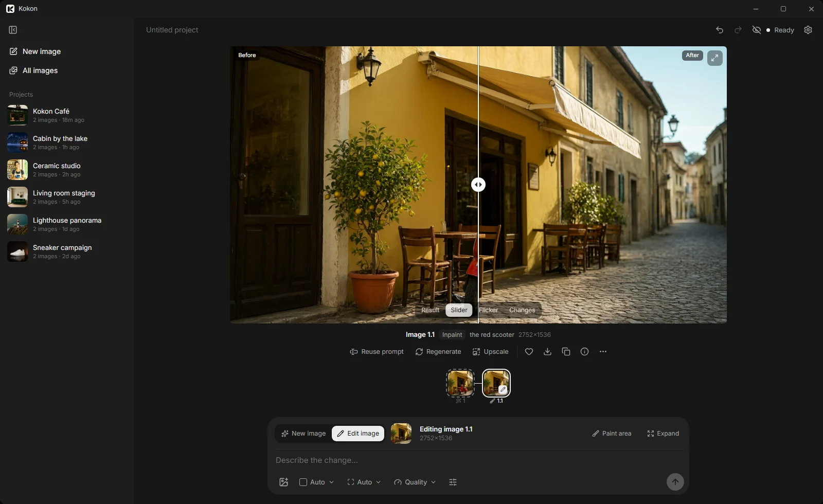Click the attach reference image icon
The height and width of the screenshot is (504, 823).
coord(283,482)
